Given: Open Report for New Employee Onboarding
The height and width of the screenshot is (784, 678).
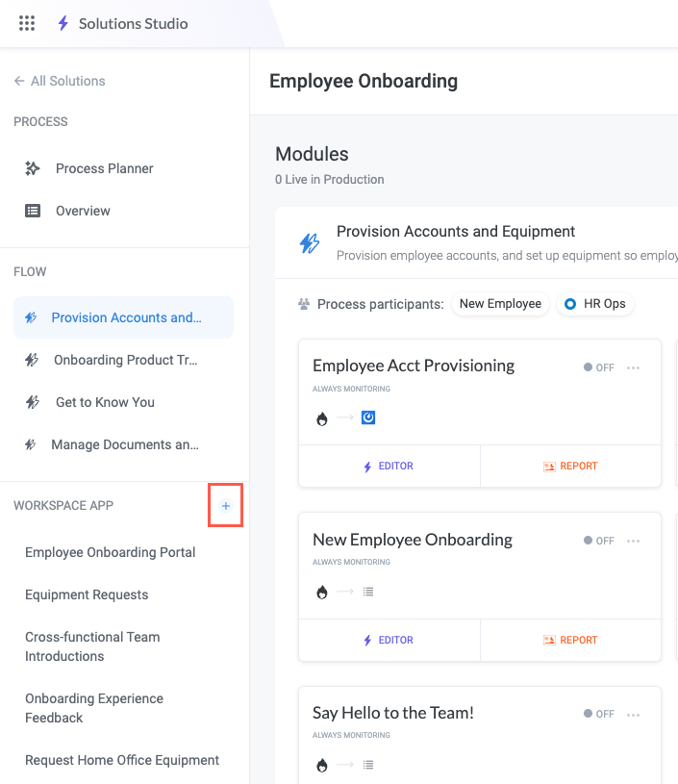Looking at the screenshot, I should (570, 640).
